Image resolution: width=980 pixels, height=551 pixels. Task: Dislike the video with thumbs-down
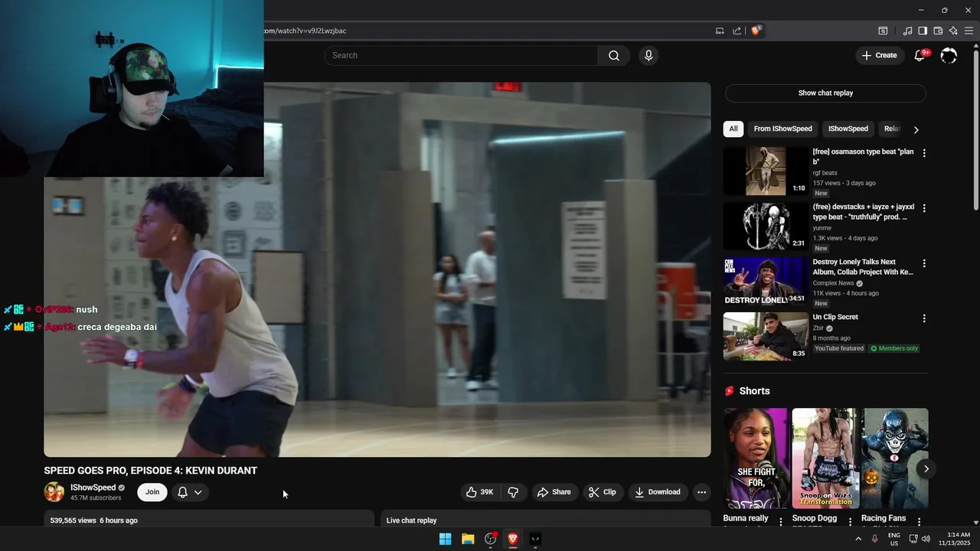click(x=513, y=492)
